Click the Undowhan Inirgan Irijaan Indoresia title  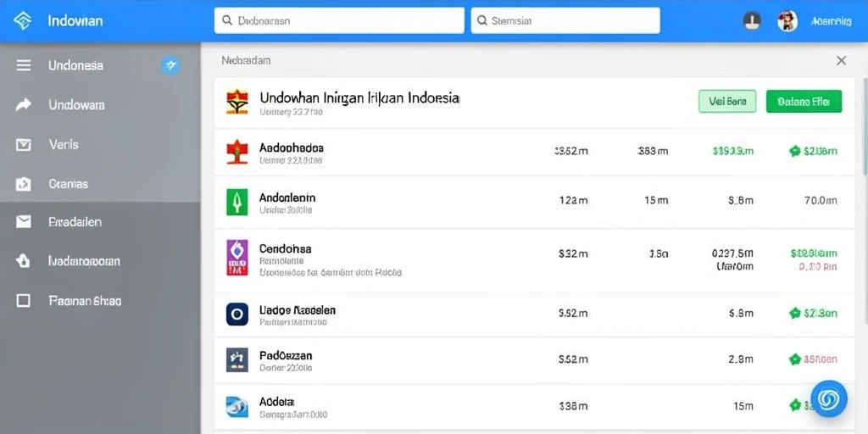click(359, 98)
